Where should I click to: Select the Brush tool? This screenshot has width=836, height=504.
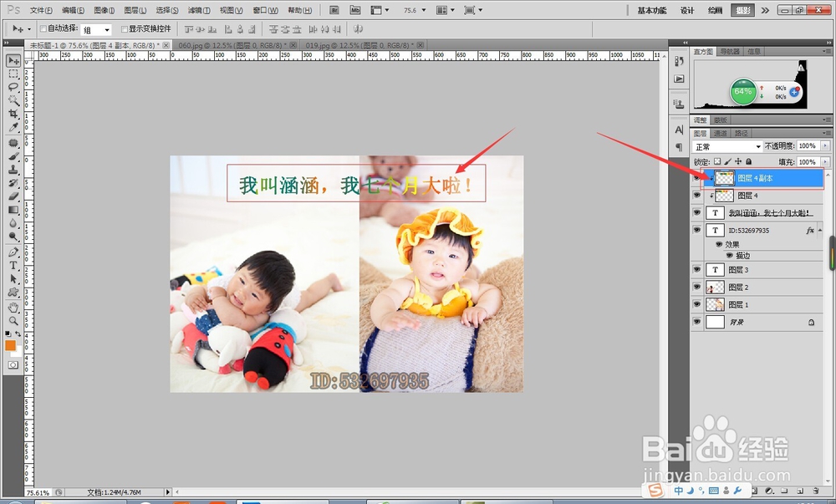(x=13, y=156)
